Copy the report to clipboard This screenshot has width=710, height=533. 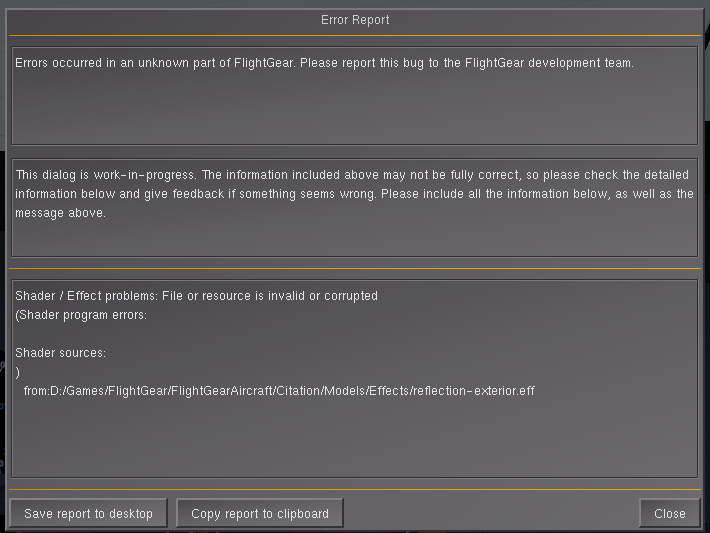259,513
